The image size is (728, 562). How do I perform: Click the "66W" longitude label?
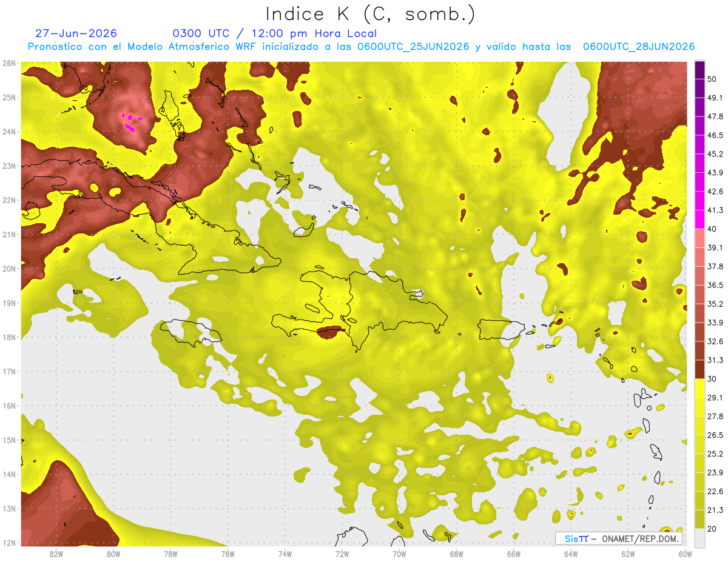tap(513, 554)
